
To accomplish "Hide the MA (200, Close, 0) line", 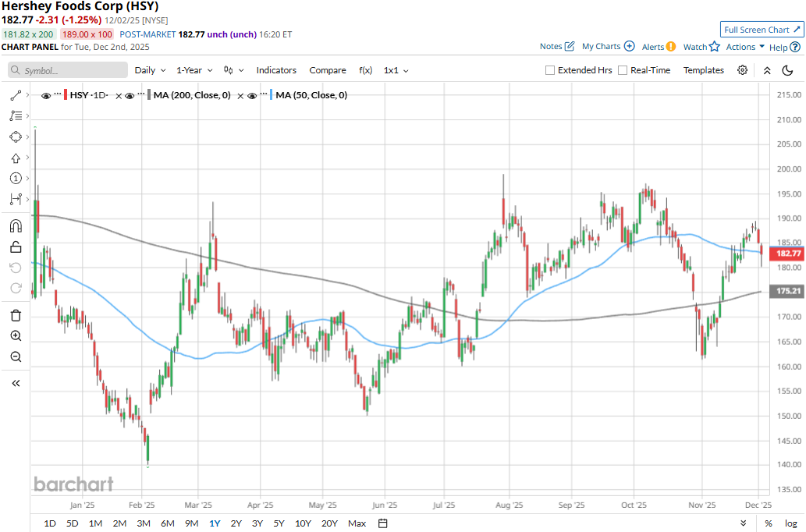I will coord(131,95).
